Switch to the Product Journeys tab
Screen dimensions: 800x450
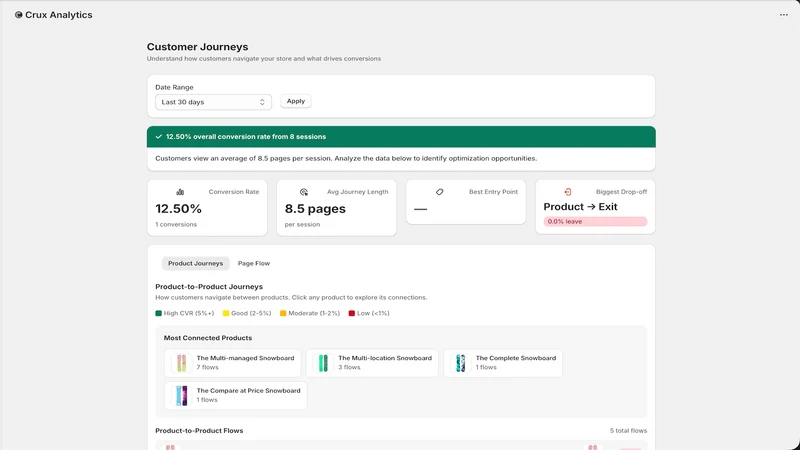click(195, 263)
